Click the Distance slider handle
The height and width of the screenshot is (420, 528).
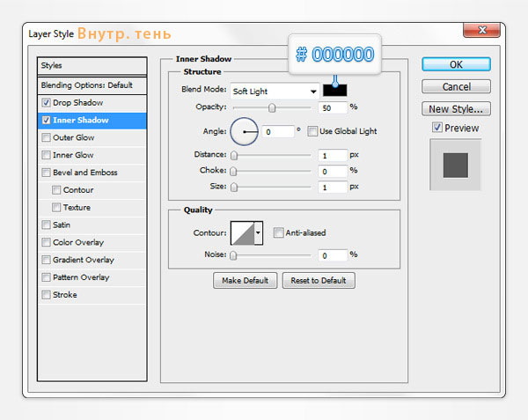tap(234, 155)
